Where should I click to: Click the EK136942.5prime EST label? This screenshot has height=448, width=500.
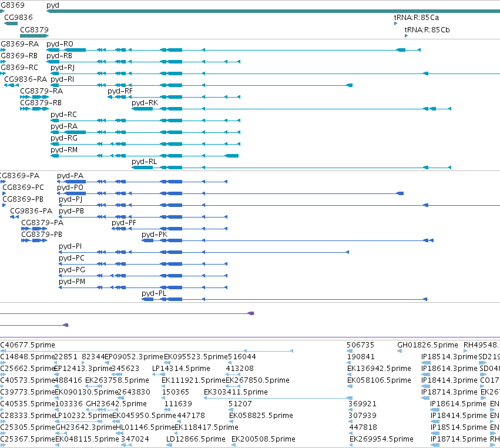click(x=379, y=369)
